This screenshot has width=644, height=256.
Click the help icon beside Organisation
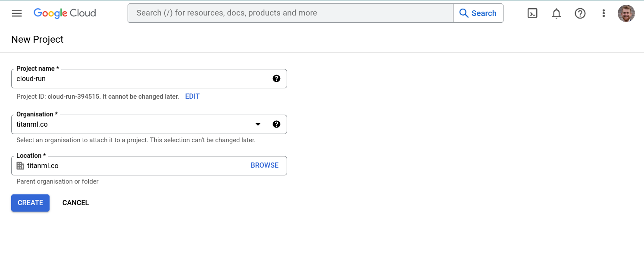276,124
